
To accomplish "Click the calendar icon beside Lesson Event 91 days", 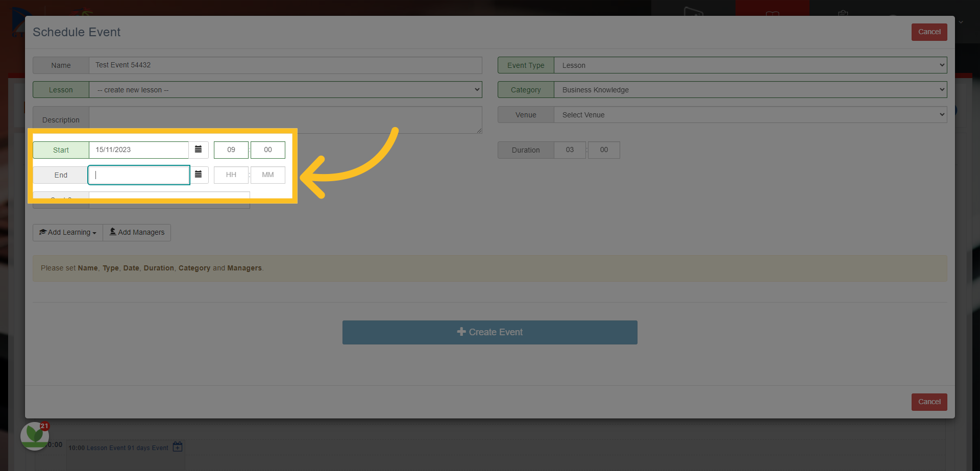I will click(x=178, y=447).
